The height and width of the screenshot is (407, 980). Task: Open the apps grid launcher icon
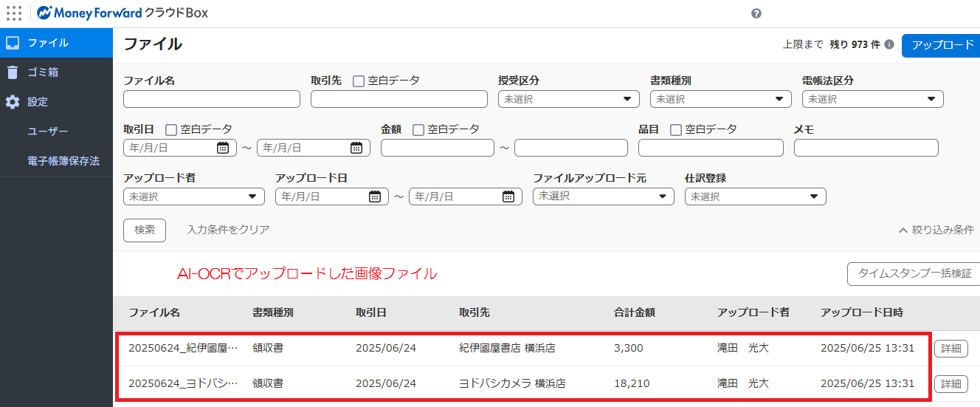[13, 13]
